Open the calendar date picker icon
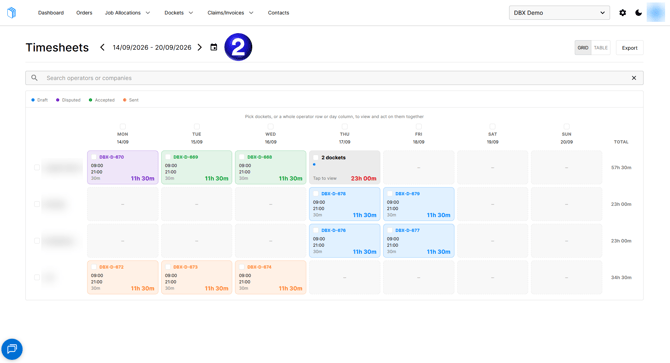Screen dimensions: 670x363 214,47
